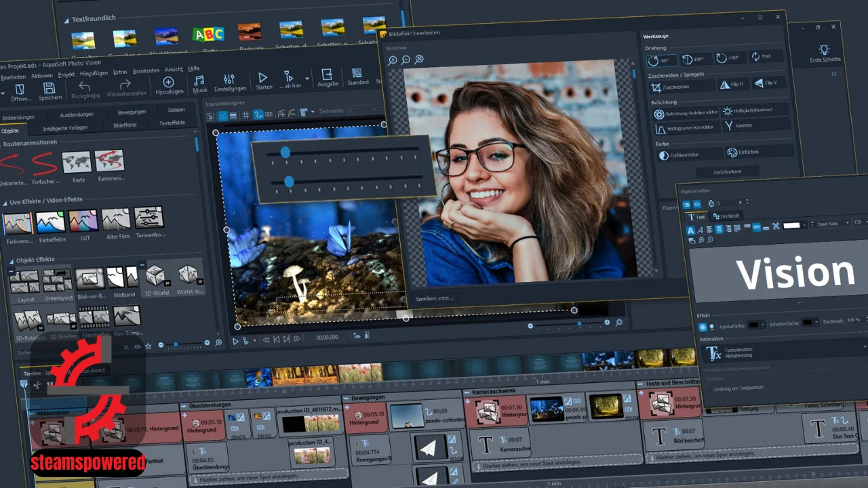Open the Hilfe menu
This screenshot has width=868, height=488.
tap(194, 68)
